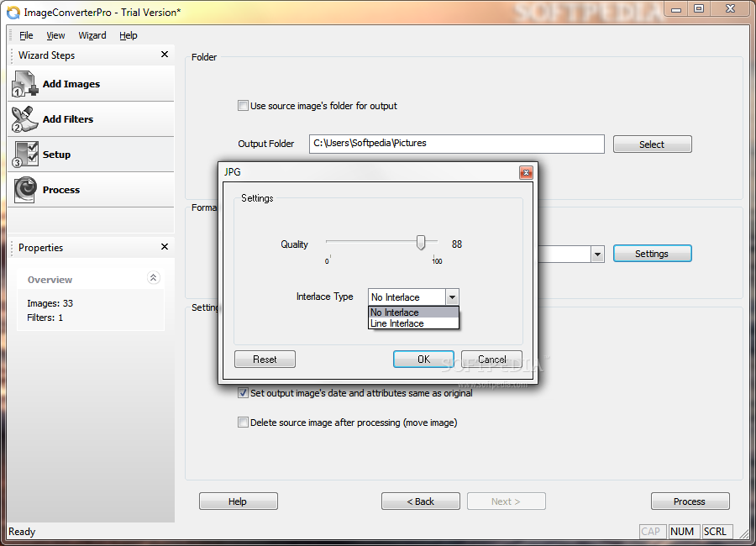
Task: Open the File menu
Action: [x=26, y=35]
